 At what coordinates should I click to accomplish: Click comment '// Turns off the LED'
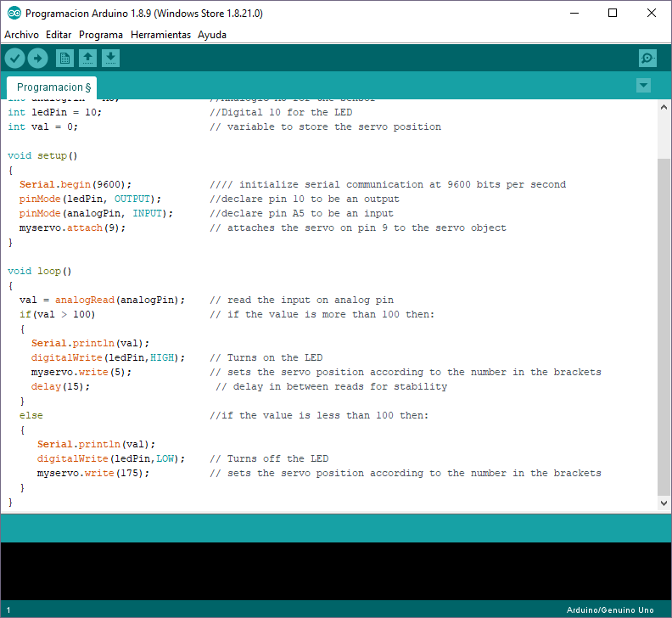pyautogui.click(x=269, y=459)
